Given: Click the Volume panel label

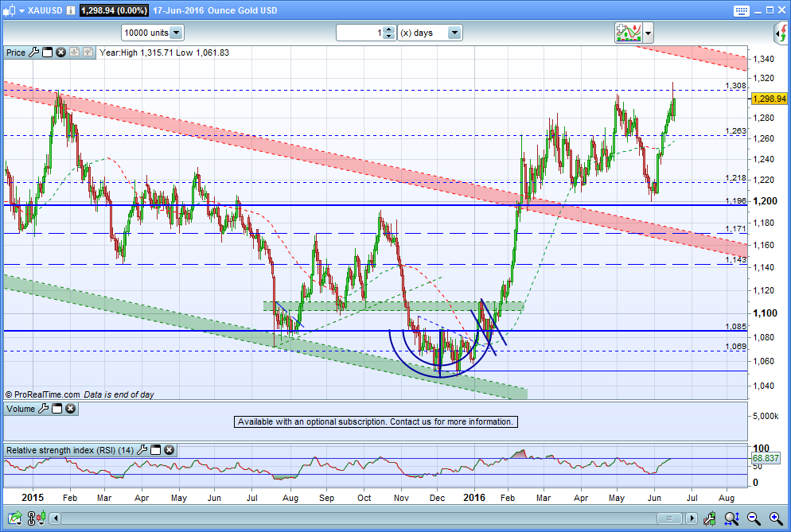Looking at the screenshot, I should coord(21,409).
